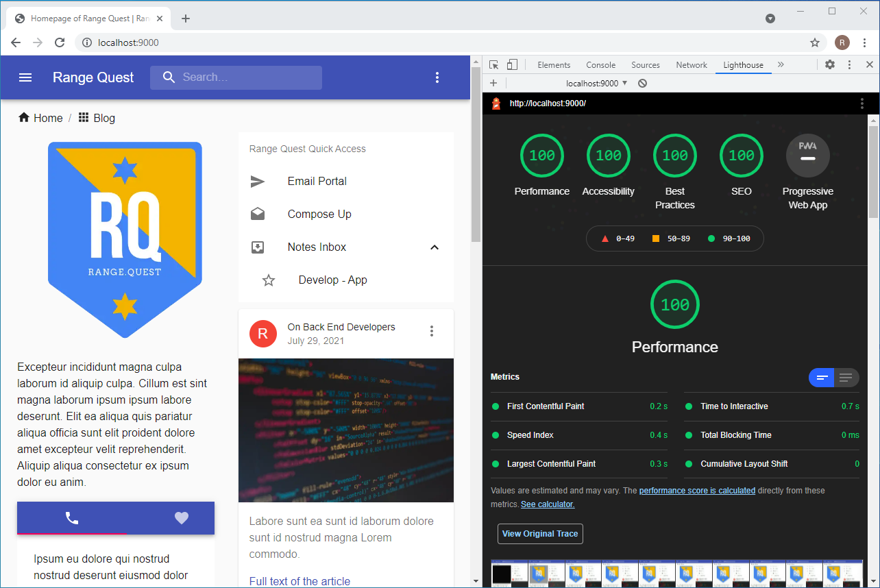Activate the DevTools inspect element picker
This screenshot has height=588, width=880.
[494, 65]
